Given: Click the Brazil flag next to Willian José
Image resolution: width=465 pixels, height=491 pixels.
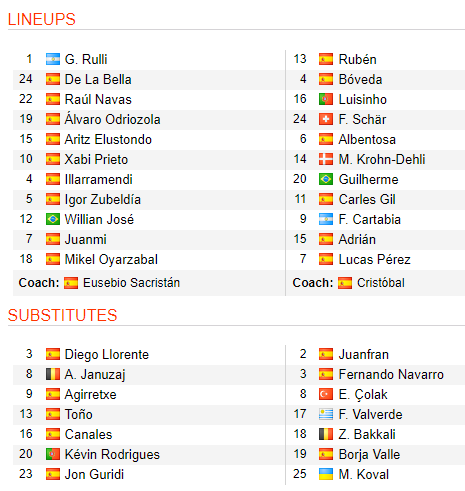Looking at the screenshot, I should pos(53,219).
